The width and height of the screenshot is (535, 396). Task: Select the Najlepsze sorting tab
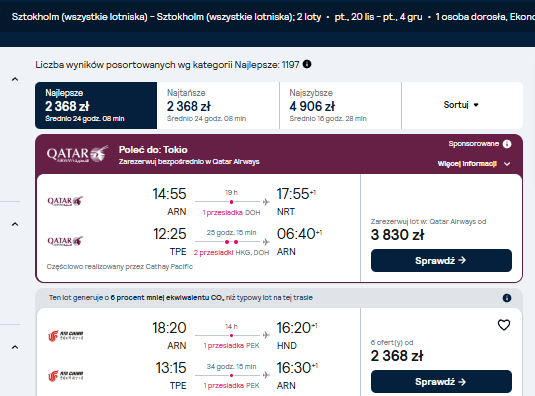tap(96, 105)
